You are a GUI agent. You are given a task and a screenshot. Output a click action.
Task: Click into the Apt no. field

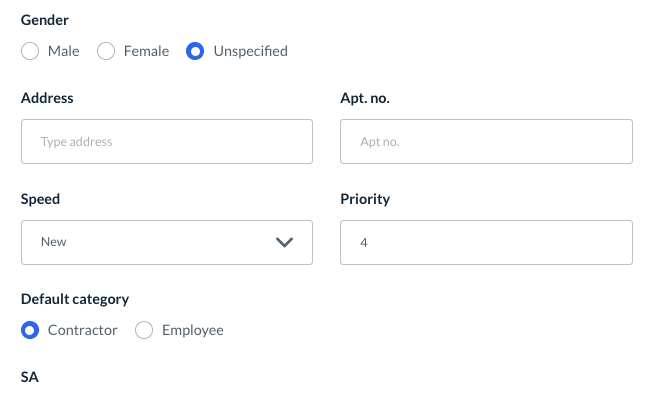click(x=486, y=142)
